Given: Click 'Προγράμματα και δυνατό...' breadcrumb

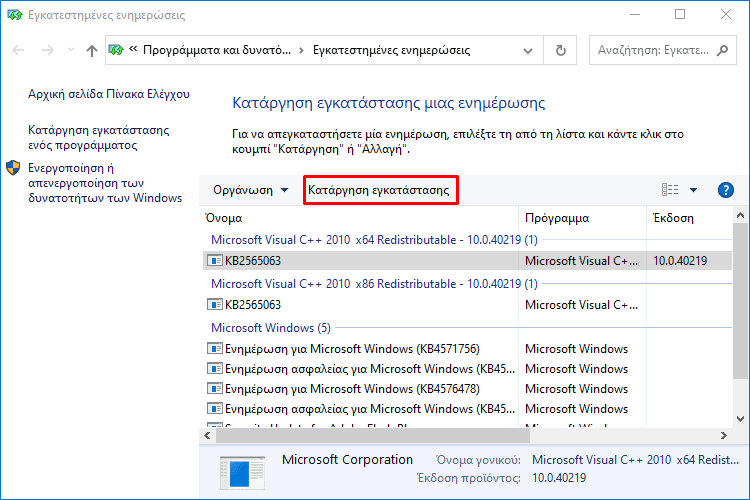Looking at the screenshot, I should pos(217,50).
